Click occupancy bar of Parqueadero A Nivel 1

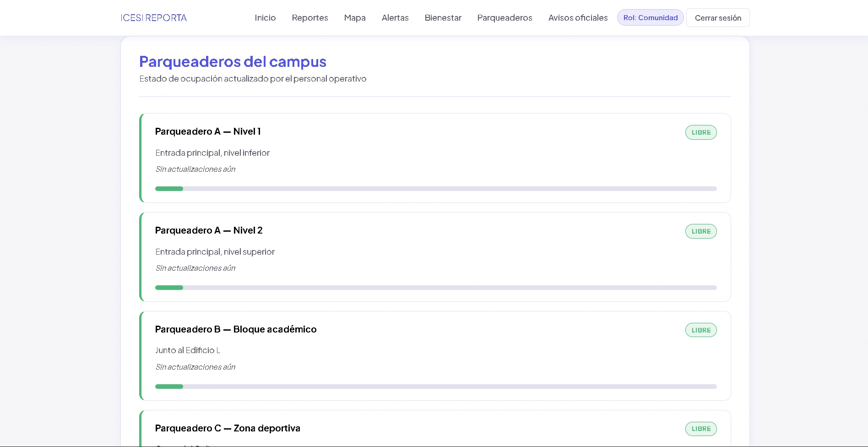coord(436,189)
